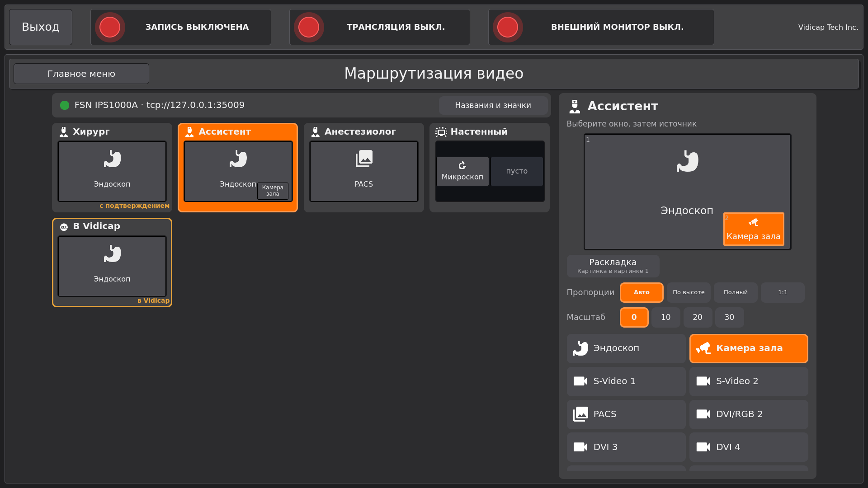The height and width of the screenshot is (488, 868).
Task: Click the green FSN connection status dot
Action: pyautogui.click(x=65, y=105)
